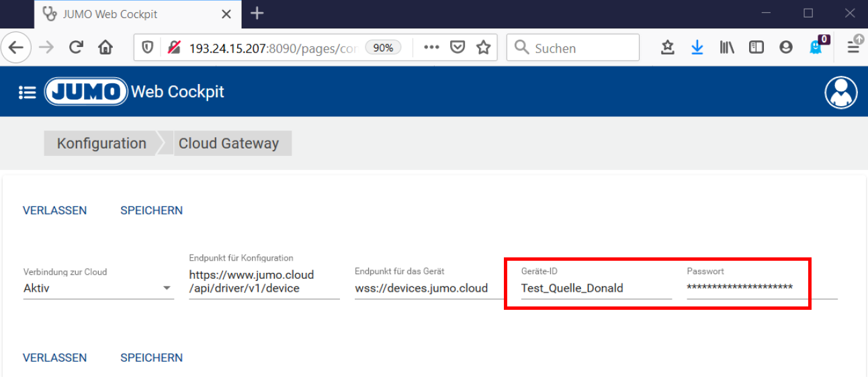Open the JUMO hamburger navigation menu
This screenshot has height=377, width=868.
[x=27, y=92]
